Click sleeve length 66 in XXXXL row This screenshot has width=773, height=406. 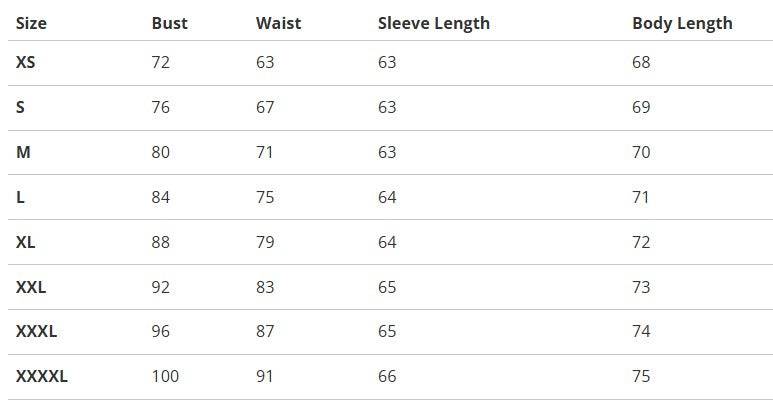387,376
